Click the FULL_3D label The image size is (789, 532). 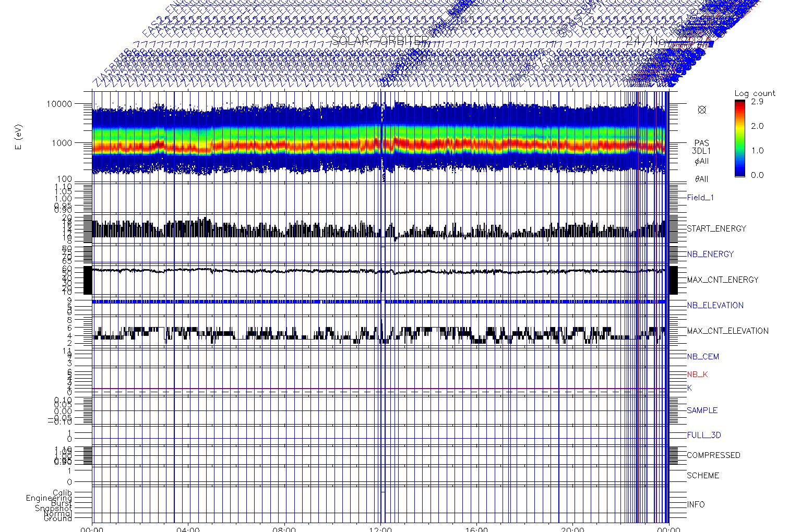tap(704, 435)
